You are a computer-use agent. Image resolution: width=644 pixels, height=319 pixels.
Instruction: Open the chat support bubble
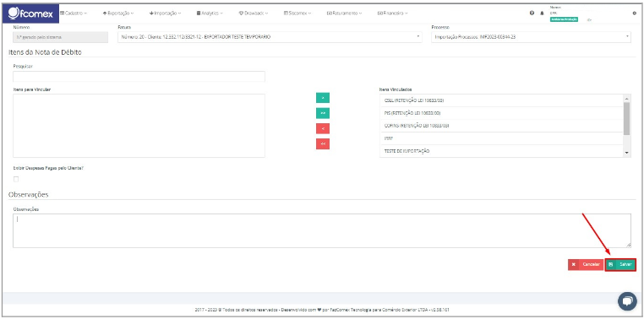pyautogui.click(x=627, y=301)
